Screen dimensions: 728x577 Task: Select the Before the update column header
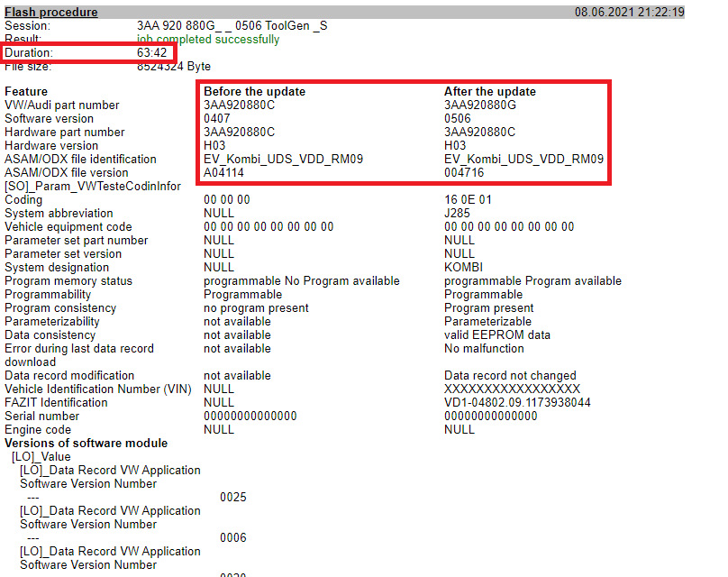pyautogui.click(x=256, y=91)
